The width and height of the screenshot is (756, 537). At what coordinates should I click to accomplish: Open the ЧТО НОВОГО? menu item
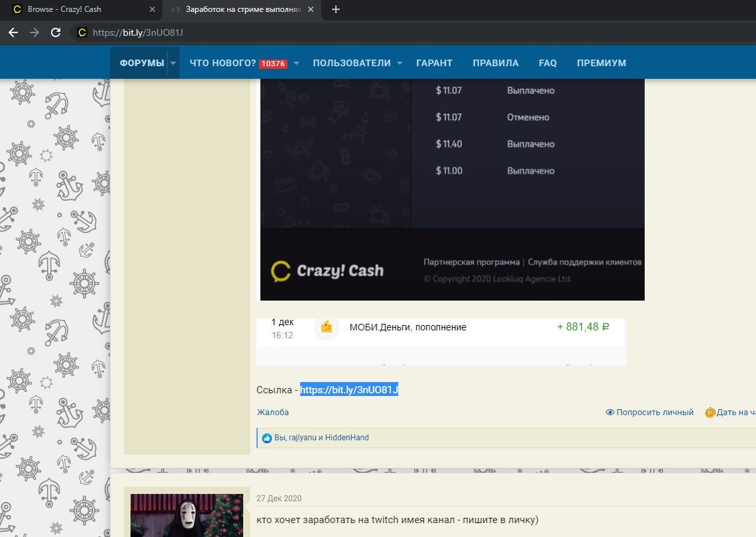222,63
